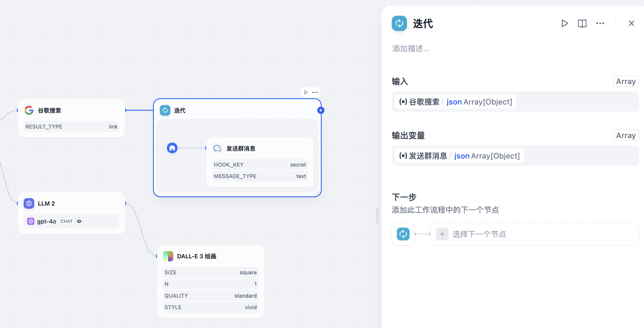Open the more options ellipsis in the 迭代 panel
644x328 pixels.
(x=600, y=23)
